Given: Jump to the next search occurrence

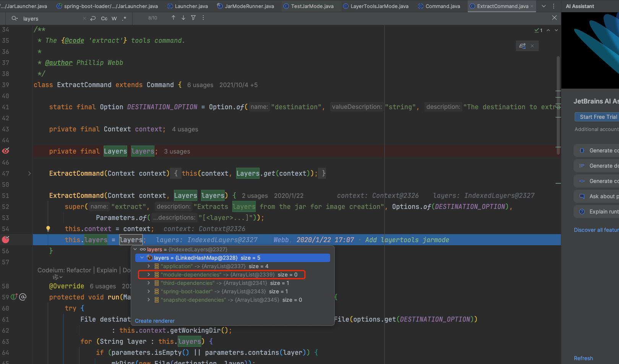Looking at the screenshot, I should pos(183,18).
